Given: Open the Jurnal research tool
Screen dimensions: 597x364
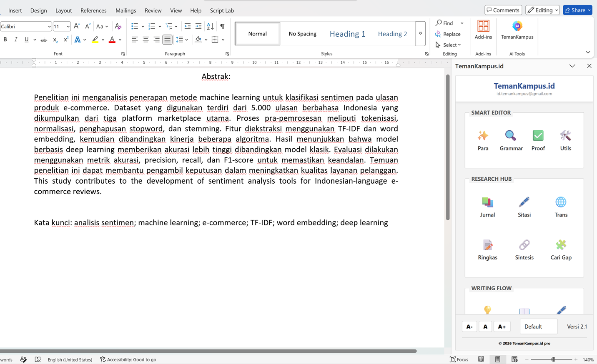Looking at the screenshot, I should (487, 207).
